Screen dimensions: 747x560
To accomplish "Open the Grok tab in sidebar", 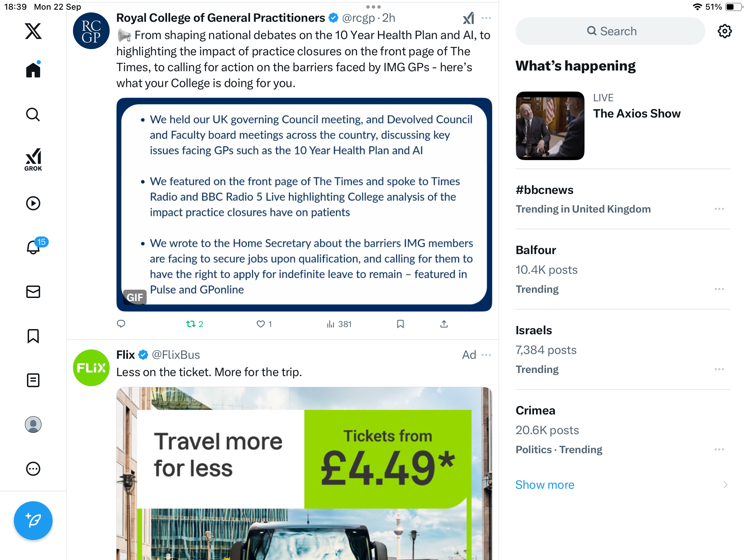I will pyautogui.click(x=33, y=159).
